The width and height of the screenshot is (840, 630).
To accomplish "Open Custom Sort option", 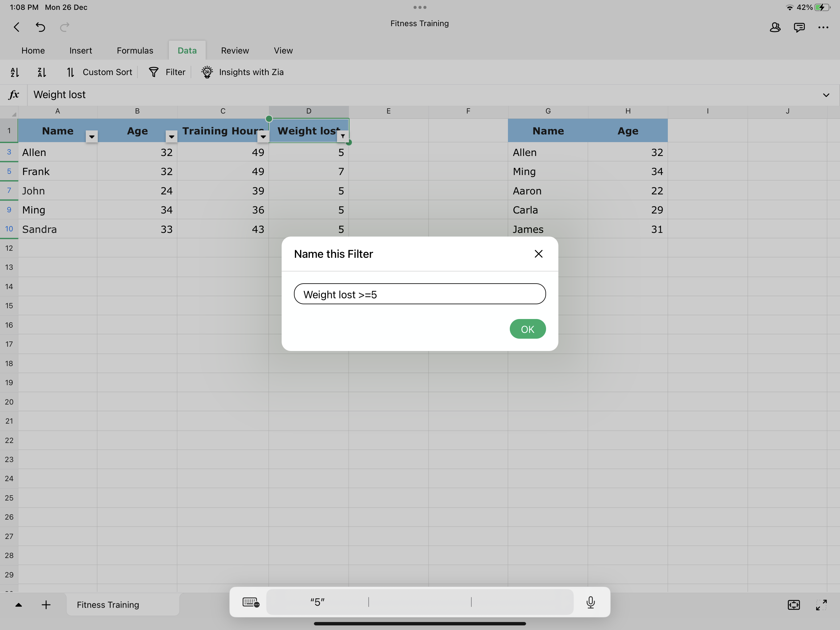I will (x=100, y=72).
